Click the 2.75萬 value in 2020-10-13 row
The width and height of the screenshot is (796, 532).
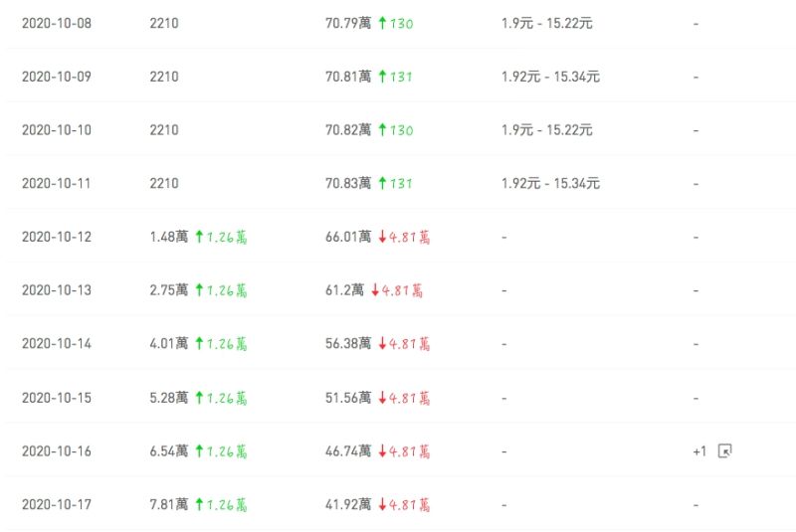(168, 290)
